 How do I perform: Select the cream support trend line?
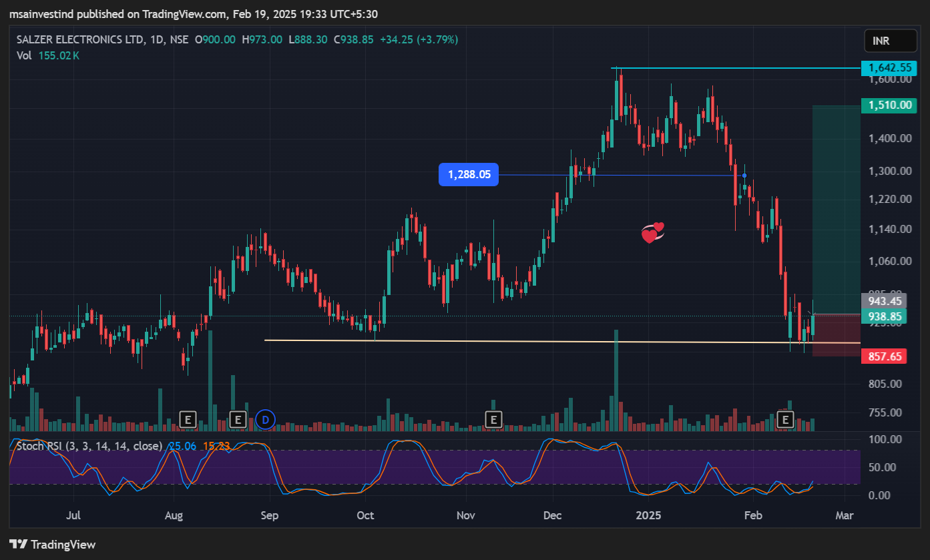(561, 342)
